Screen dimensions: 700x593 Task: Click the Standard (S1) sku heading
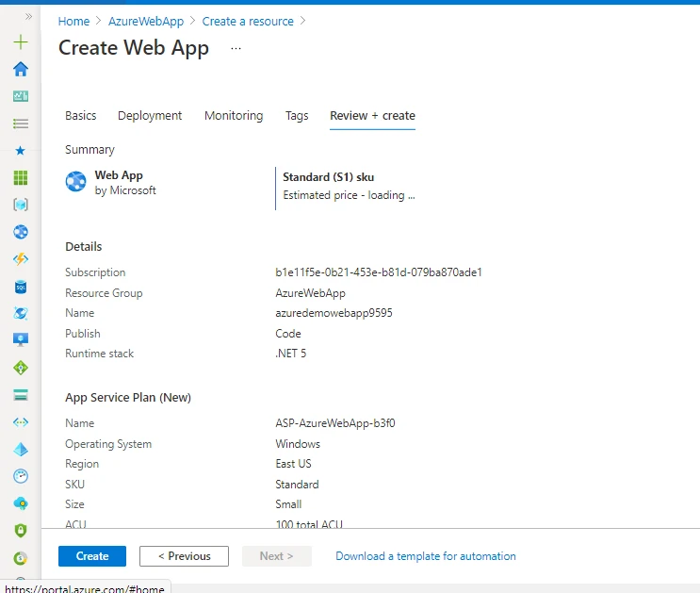(329, 177)
